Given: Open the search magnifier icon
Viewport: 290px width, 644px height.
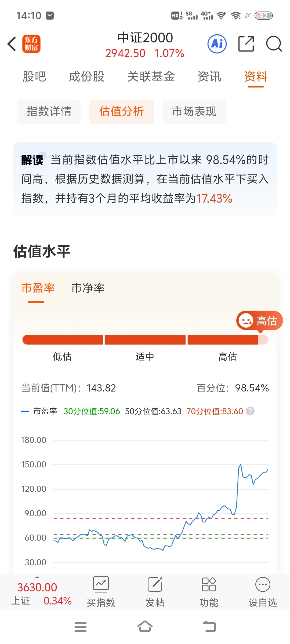Looking at the screenshot, I should [274, 44].
